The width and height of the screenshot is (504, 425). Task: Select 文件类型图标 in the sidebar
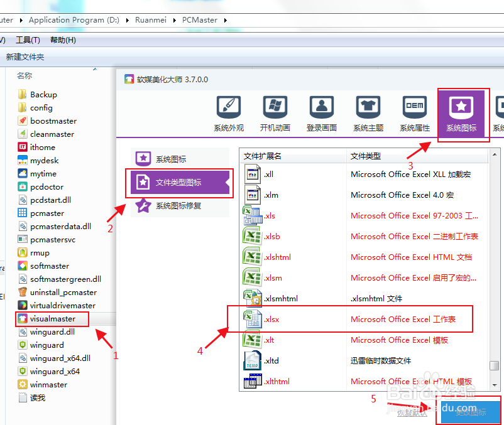click(x=180, y=182)
